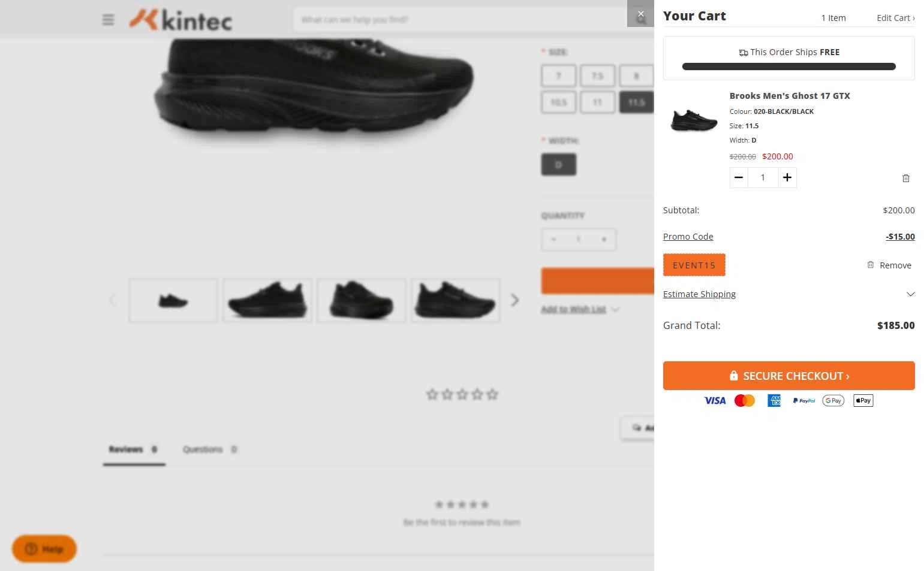Viewport: 924px width, 571px height.
Task: Open the hamburger menu next to kintec logo
Action: (x=108, y=20)
